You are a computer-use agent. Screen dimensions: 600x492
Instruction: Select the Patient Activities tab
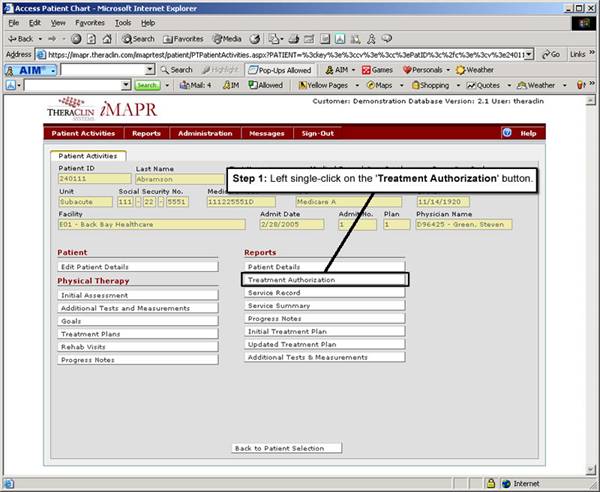pyautogui.click(x=86, y=156)
